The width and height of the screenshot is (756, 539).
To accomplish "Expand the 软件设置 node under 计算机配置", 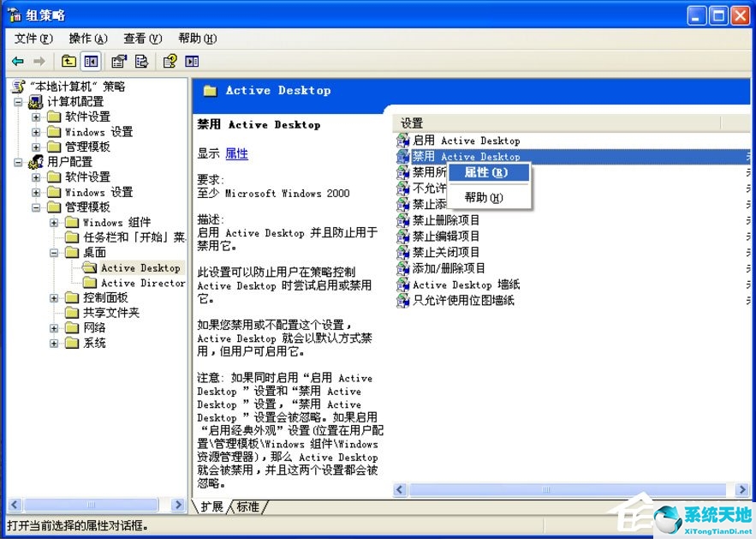I will pyautogui.click(x=35, y=116).
